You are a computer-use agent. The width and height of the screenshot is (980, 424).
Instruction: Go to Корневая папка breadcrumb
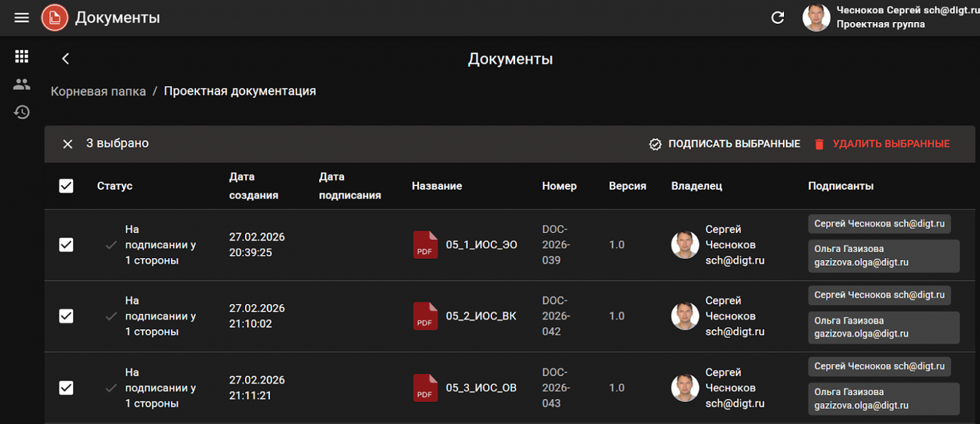click(x=98, y=91)
